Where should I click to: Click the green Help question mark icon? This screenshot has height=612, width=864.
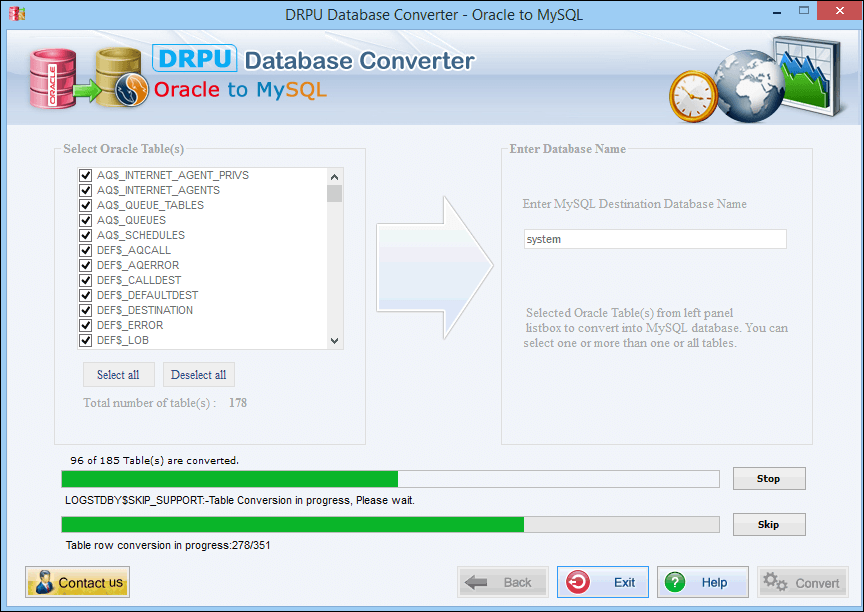click(x=675, y=582)
